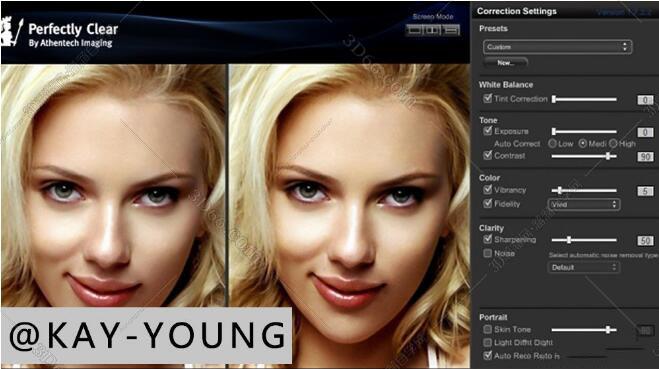Enable the Noise checkbox
659x369 pixels.
(488, 253)
